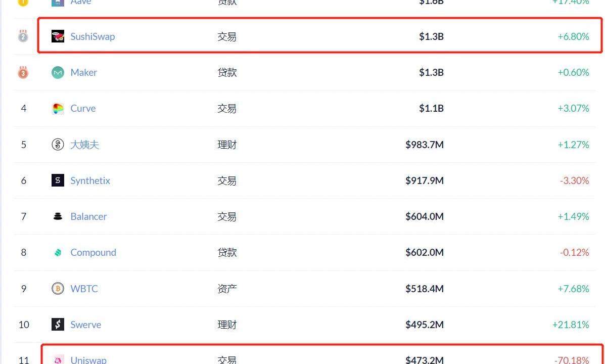Click the Balancer $604.0M locked value
This screenshot has width=605, height=364.
click(x=425, y=216)
